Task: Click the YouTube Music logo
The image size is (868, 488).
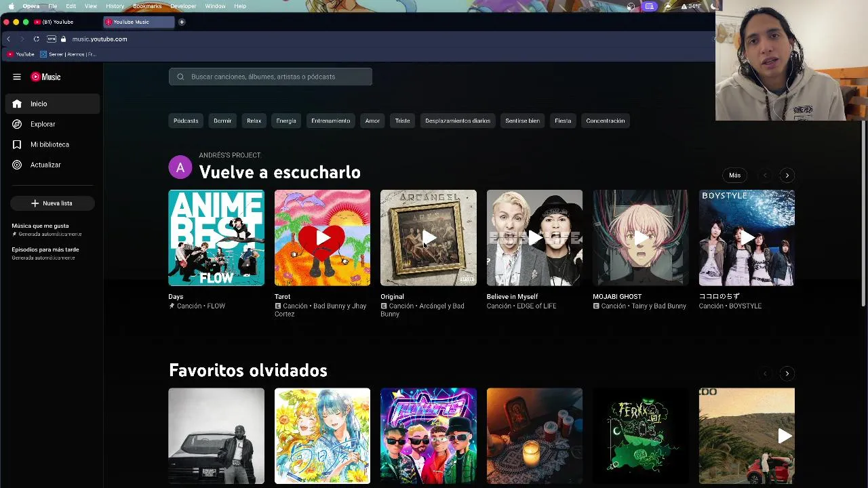Action: 45,77
